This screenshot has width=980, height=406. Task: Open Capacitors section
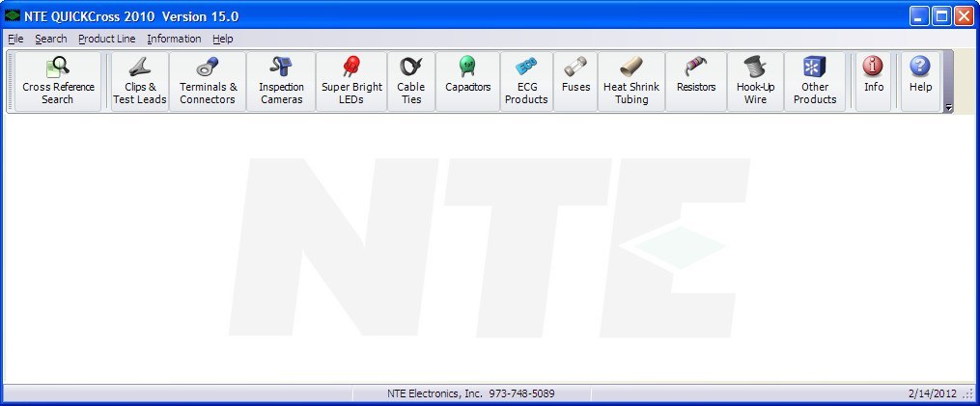tap(468, 81)
